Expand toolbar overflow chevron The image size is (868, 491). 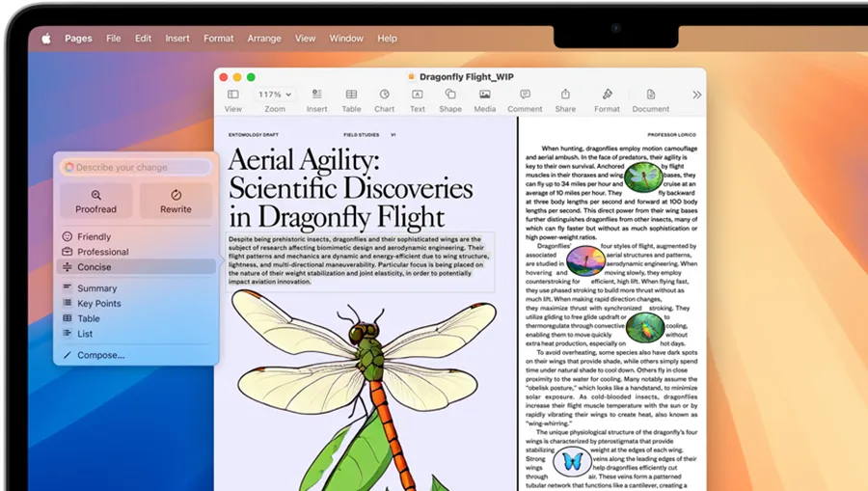696,95
